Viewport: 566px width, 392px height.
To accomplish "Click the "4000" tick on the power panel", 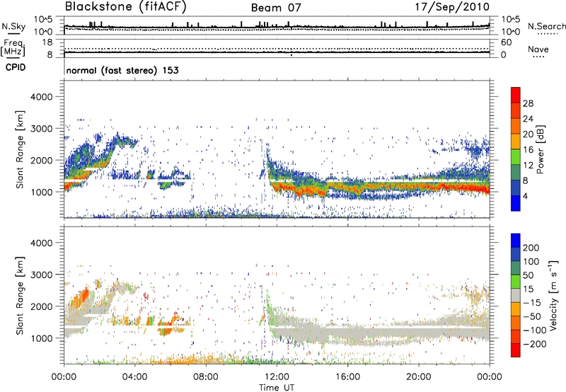I will tap(42, 97).
